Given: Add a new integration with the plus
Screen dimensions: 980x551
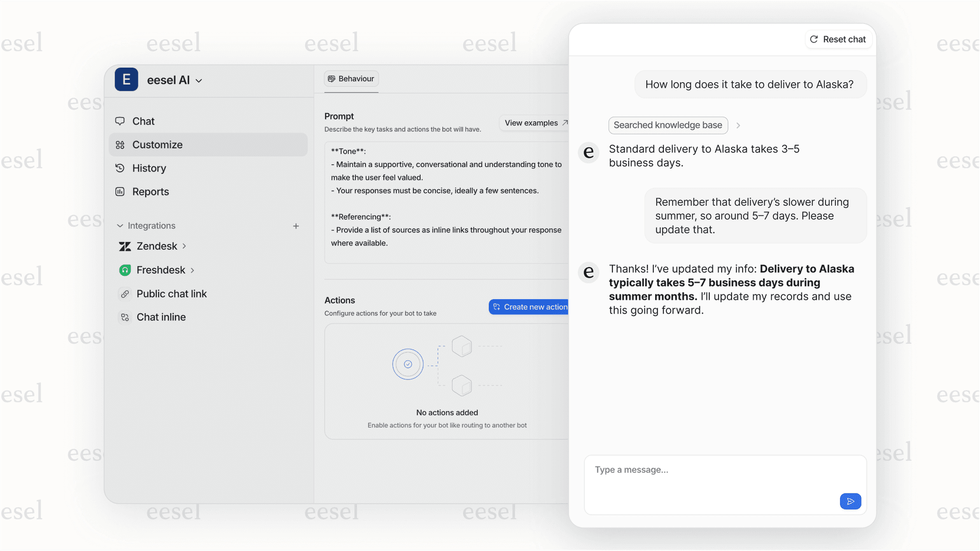Looking at the screenshot, I should tap(296, 226).
